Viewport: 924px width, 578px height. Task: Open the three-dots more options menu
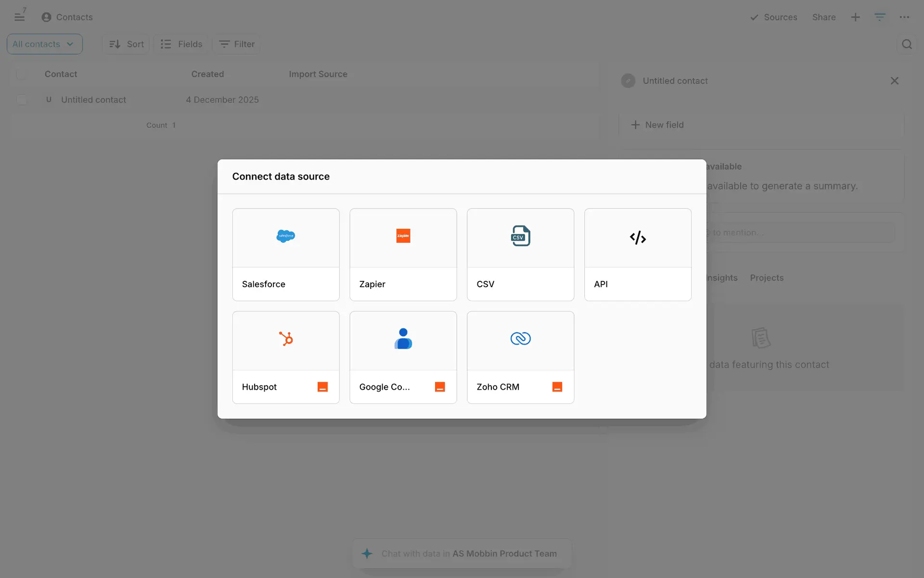point(904,17)
